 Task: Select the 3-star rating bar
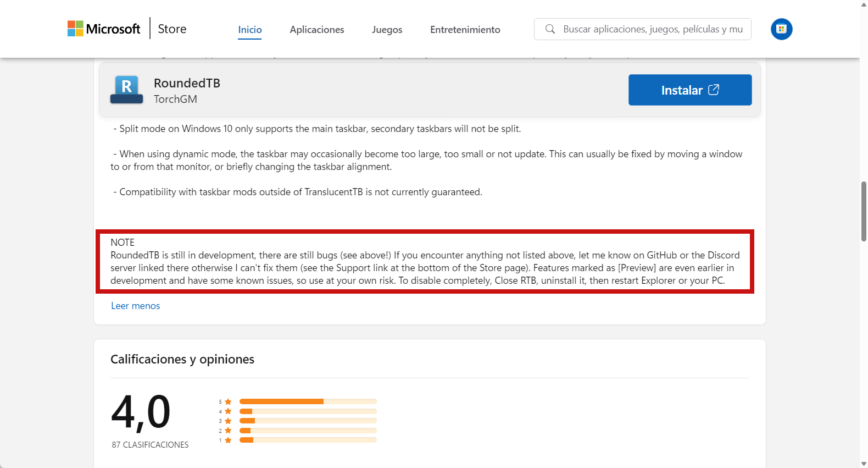click(308, 421)
